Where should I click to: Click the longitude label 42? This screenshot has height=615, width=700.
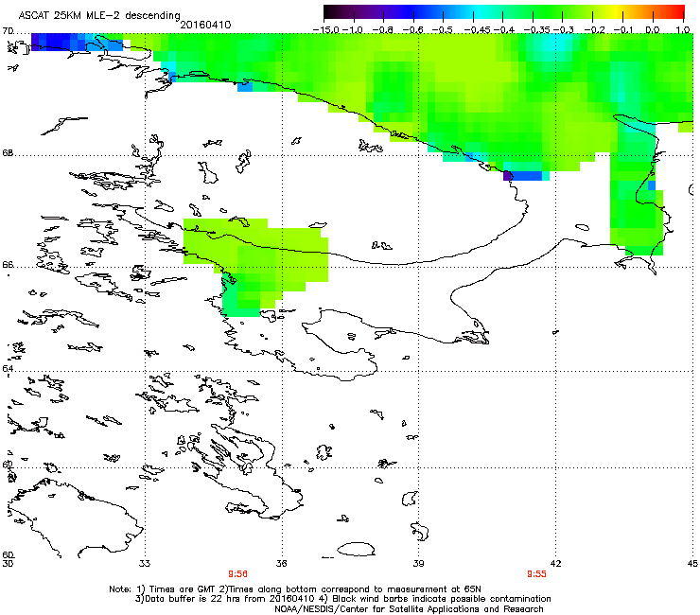pyautogui.click(x=556, y=564)
